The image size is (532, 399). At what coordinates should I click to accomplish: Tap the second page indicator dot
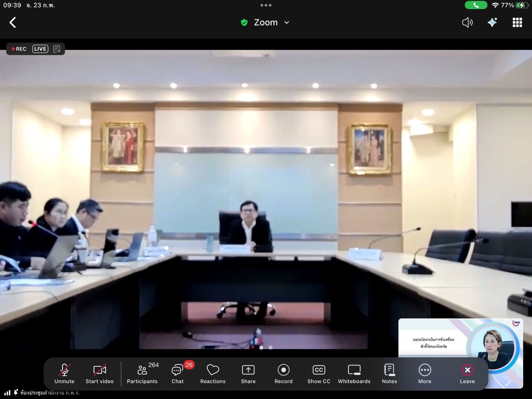click(271, 348)
